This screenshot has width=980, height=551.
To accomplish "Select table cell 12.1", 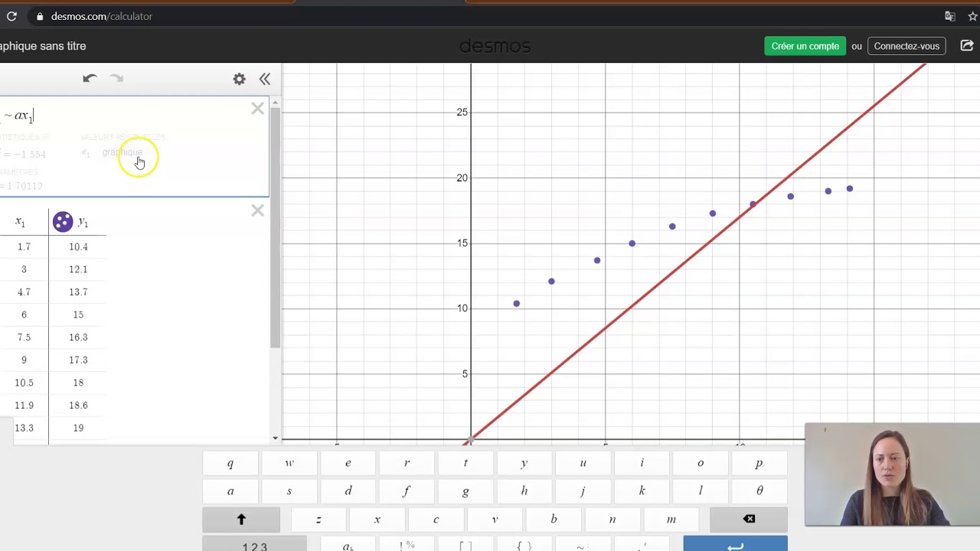I will click(78, 269).
